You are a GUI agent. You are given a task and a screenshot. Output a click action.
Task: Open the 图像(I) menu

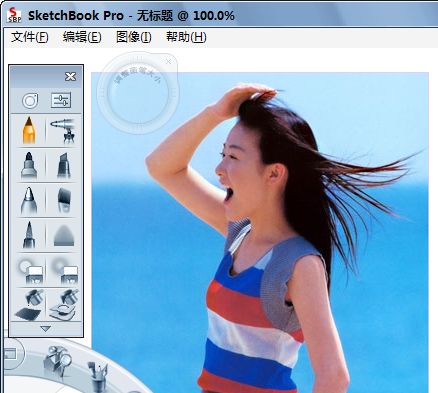click(x=134, y=37)
